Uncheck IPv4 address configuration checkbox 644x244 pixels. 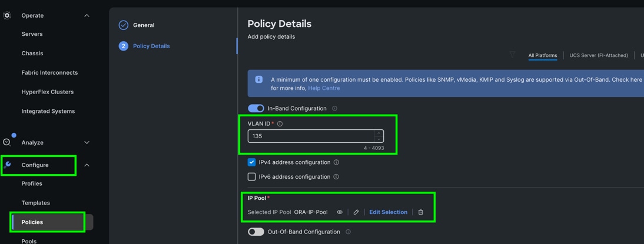252,162
